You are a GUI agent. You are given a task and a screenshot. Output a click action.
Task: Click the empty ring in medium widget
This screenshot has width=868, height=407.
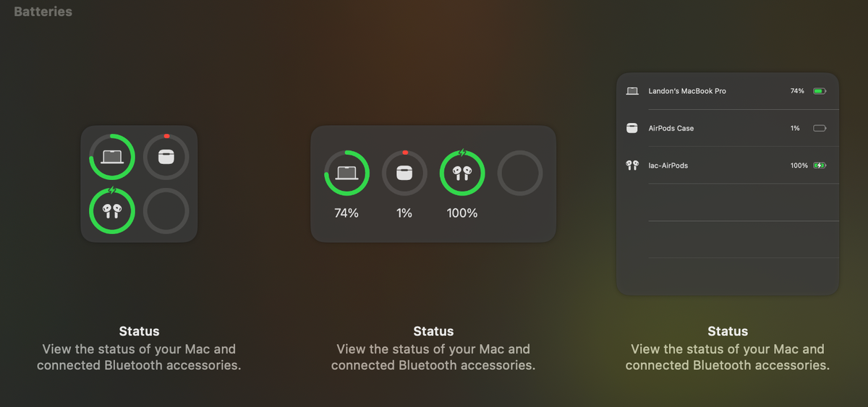click(x=520, y=173)
